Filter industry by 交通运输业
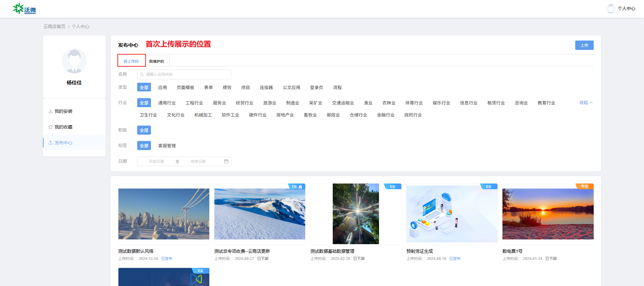644x286 pixels. click(343, 103)
